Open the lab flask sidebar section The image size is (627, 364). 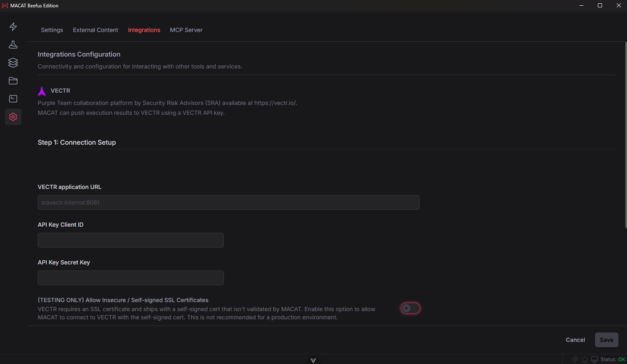(x=13, y=45)
